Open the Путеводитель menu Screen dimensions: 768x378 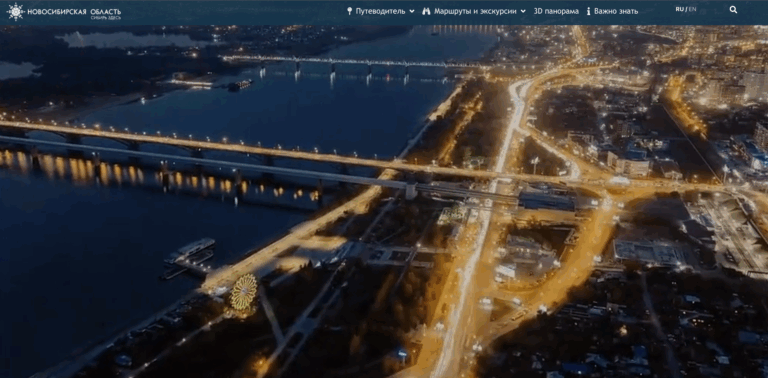[381, 11]
